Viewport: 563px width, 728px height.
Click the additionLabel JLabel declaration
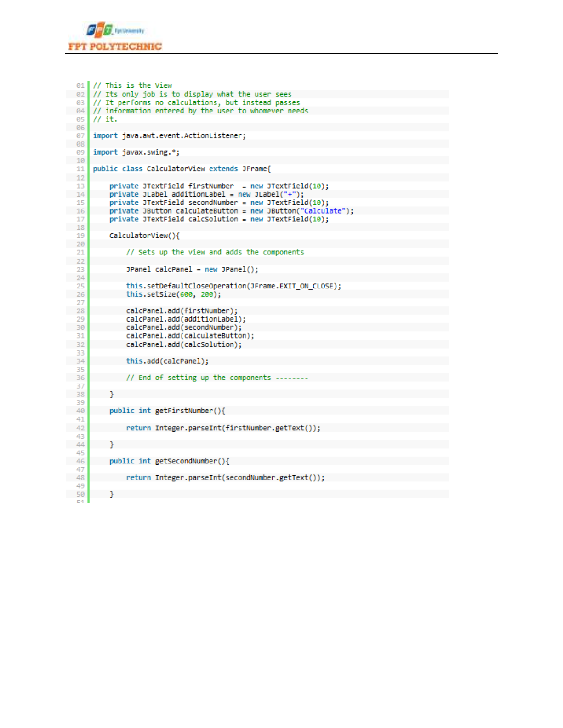tap(206, 194)
